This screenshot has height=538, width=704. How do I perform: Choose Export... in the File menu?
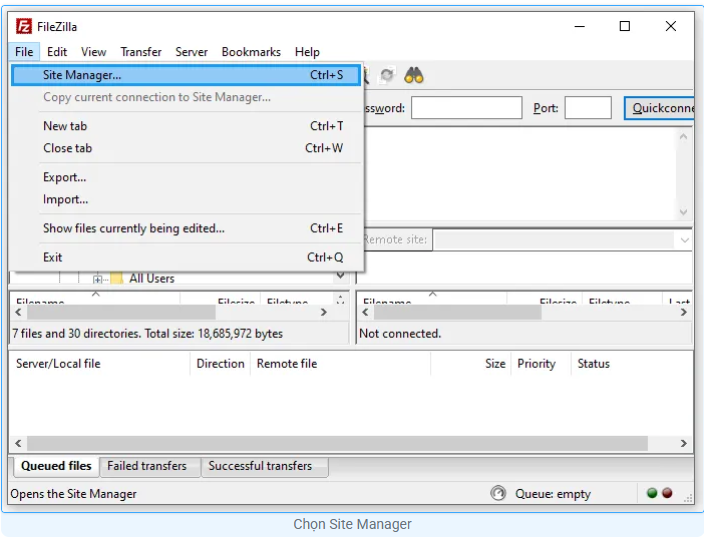185,177
